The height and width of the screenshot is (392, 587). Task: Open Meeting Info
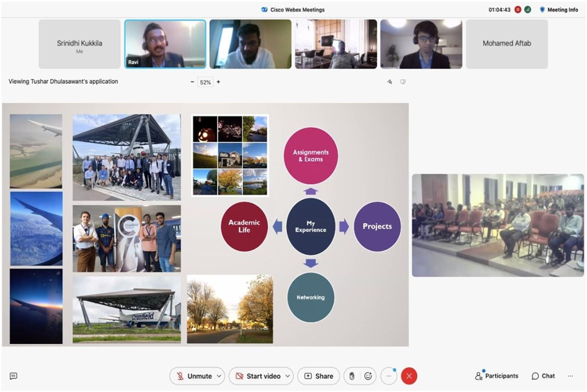pyautogui.click(x=558, y=10)
